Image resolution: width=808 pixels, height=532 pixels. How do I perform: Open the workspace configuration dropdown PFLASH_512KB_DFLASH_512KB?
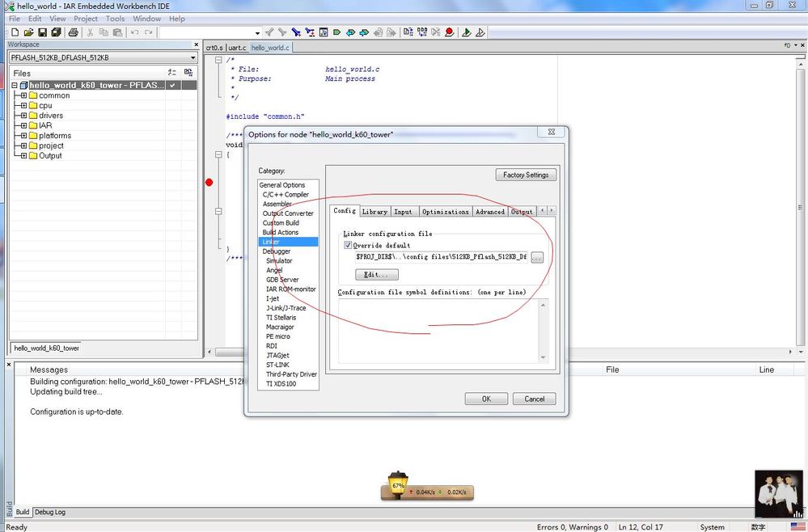[x=192, y=57]
